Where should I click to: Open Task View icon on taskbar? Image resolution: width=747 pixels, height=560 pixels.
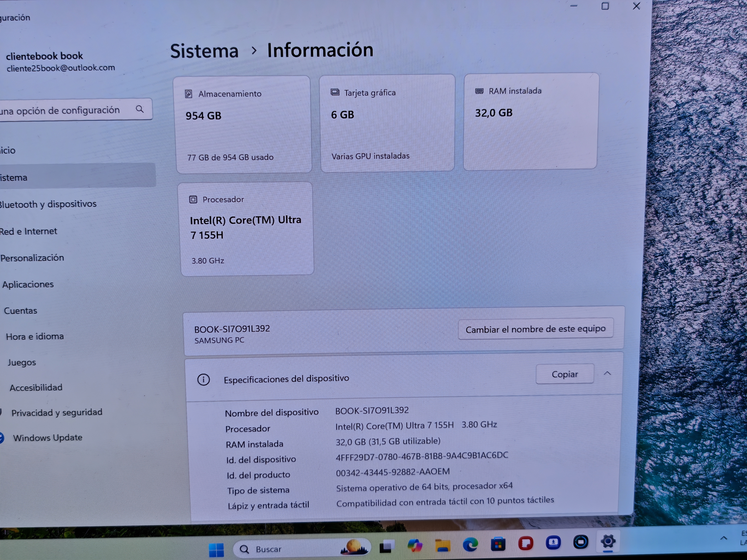(x=387, y=546)
